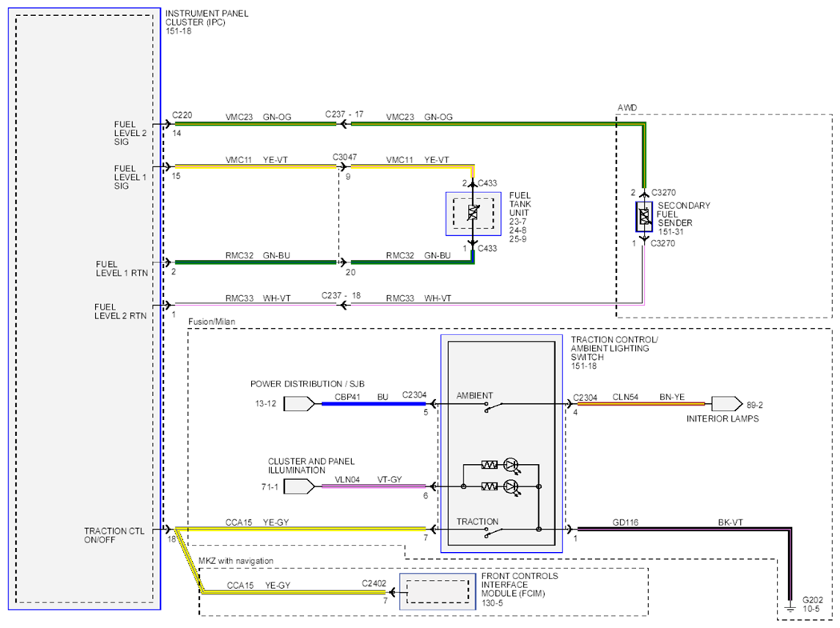This screenshot has width=840, height=628.
Task: Click the FUEL TANK UNIT label
Action: coord(520,204)
